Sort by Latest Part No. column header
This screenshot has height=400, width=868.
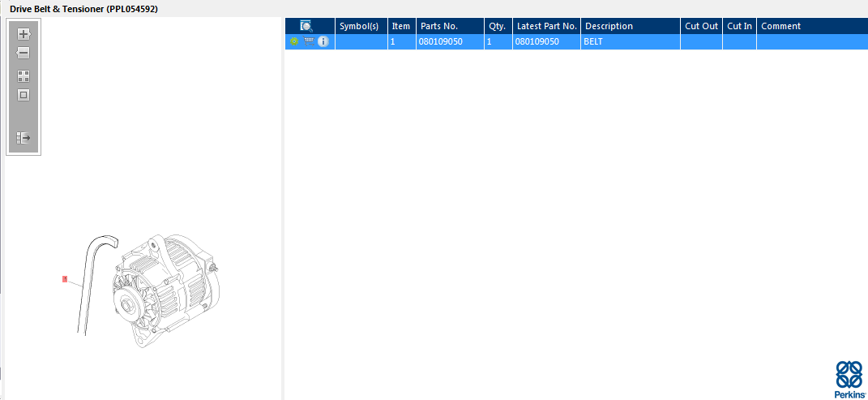[547, 26]
